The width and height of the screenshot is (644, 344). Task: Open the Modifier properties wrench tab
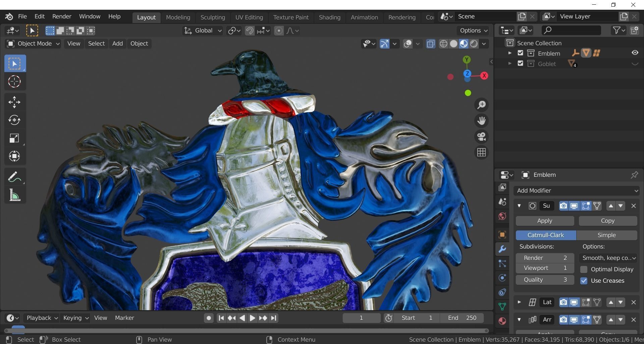point(502,249)
